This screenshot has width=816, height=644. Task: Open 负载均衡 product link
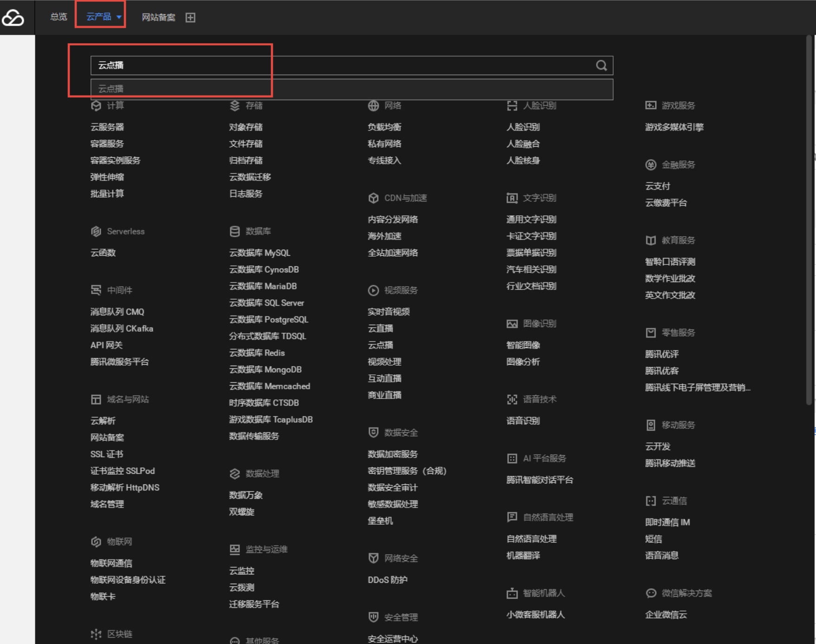click(x=384, y=127)
